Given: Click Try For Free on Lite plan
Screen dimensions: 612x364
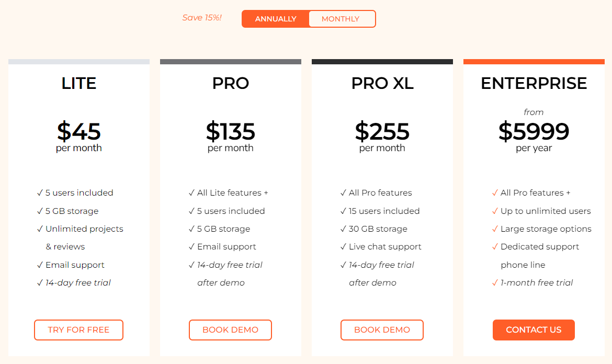Looking at the screenshot, I should tap(78, 330).
